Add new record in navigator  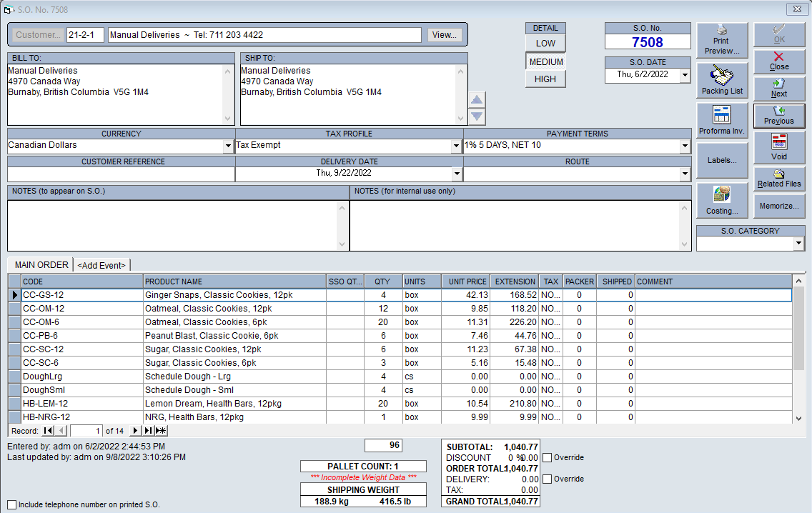point(161,431)
